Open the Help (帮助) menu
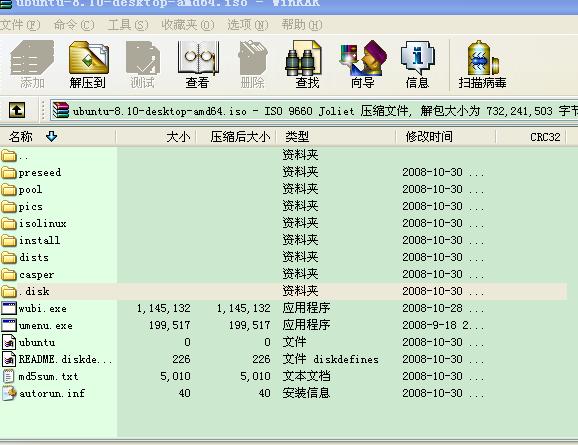 coord(302,25)
